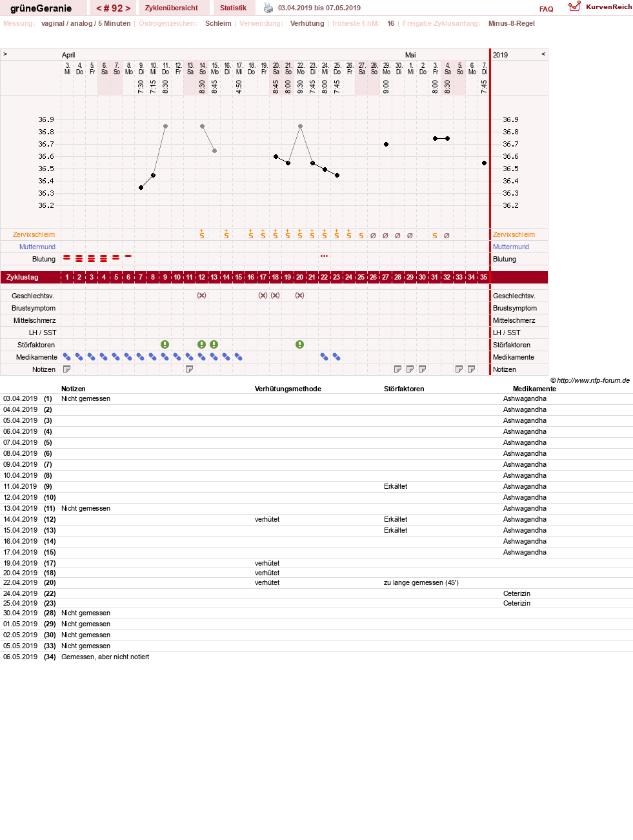
Task: Click the Zervixschleim row label on the left
Action: tap(34, 234)
